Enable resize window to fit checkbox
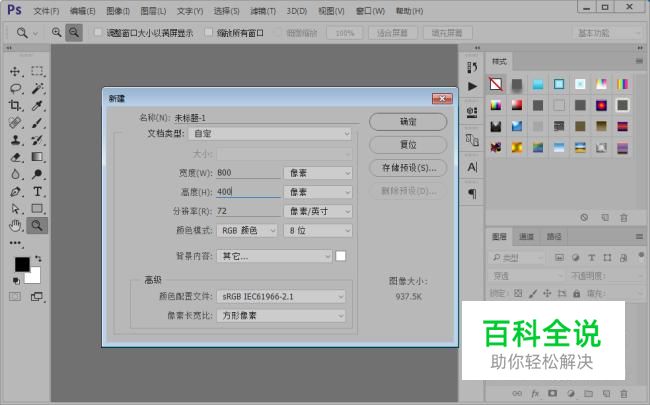The width and height of the screenshot is (650, 405). click(98, 32)
